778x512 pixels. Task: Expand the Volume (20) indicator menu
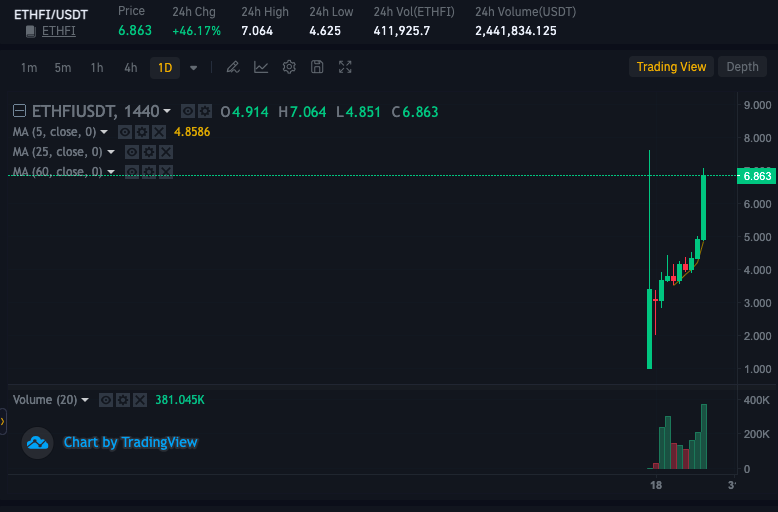click(x=85, y=400)
